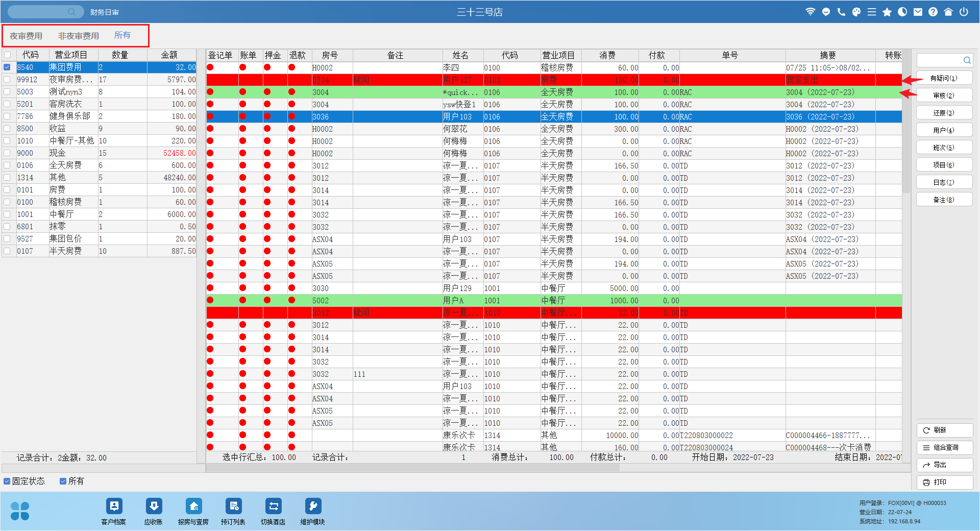The width and height of the screenshot is (980, 531).
Task: Open 预订列表 reservation list icon
Action: [233, 506]
